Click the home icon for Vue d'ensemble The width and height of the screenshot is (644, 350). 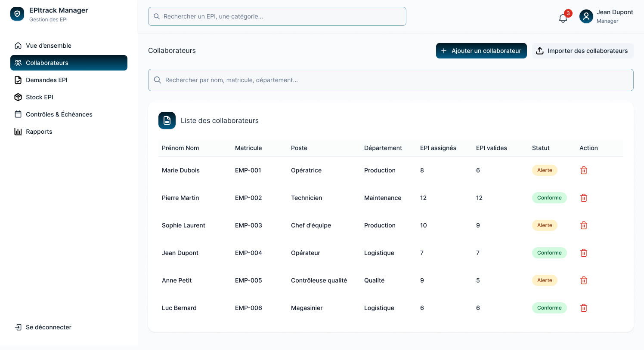tap(18, 46)
